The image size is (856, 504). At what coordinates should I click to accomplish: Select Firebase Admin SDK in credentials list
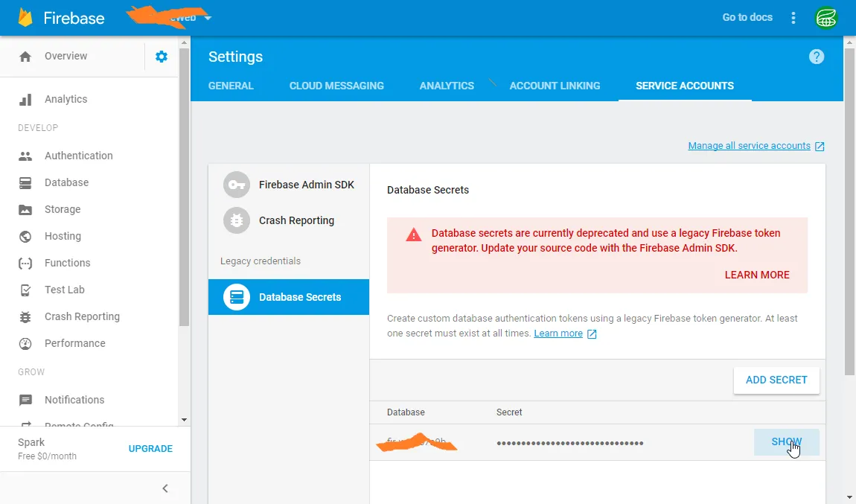coord(289,185)
